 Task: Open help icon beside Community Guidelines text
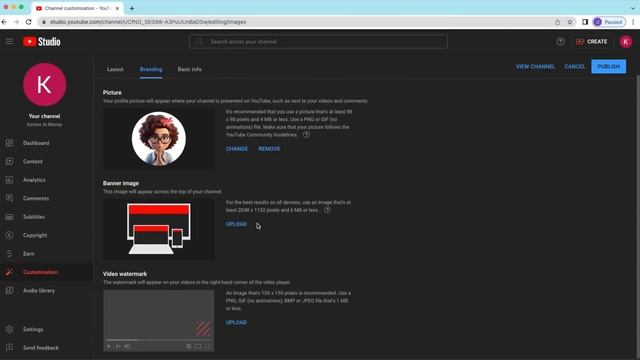[x=306, y=135]
